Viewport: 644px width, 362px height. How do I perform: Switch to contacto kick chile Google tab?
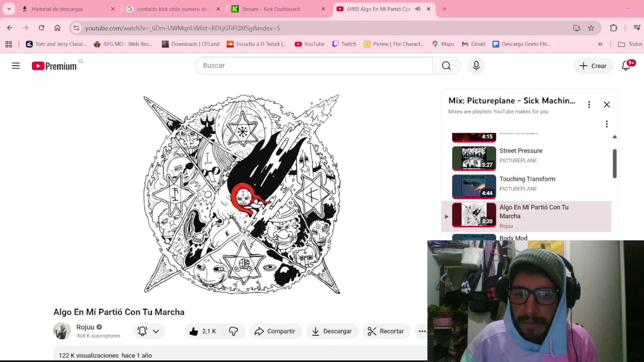(x=173, y=9)
